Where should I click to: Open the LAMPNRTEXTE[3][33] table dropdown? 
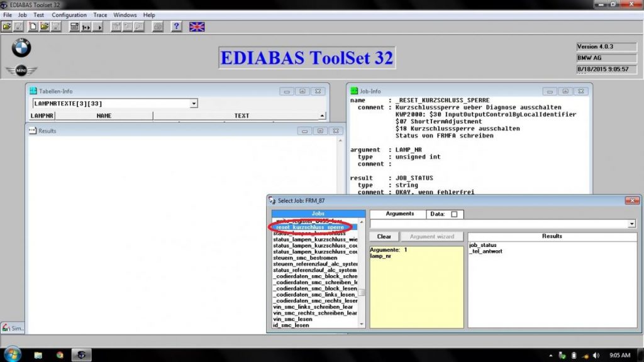194,104
